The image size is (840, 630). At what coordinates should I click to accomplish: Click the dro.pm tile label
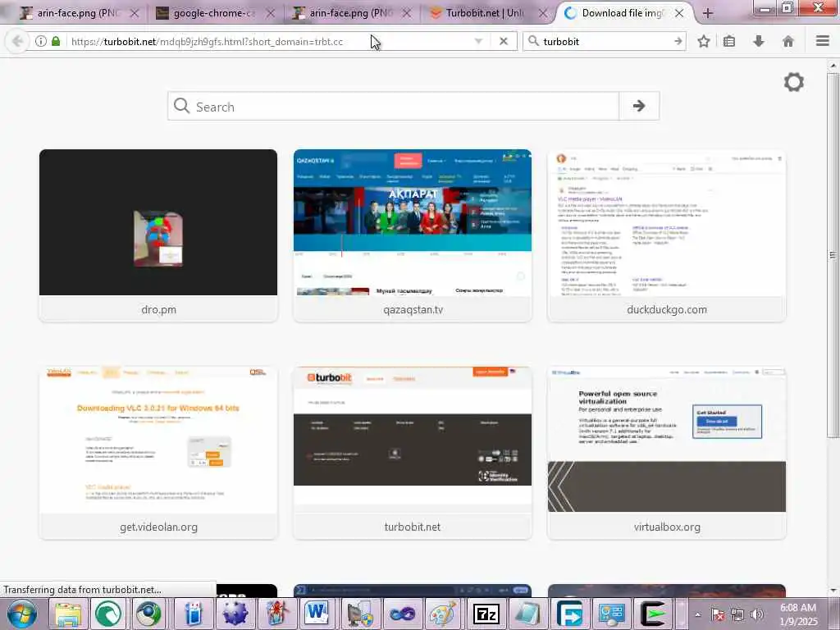(x=158, y=309)
